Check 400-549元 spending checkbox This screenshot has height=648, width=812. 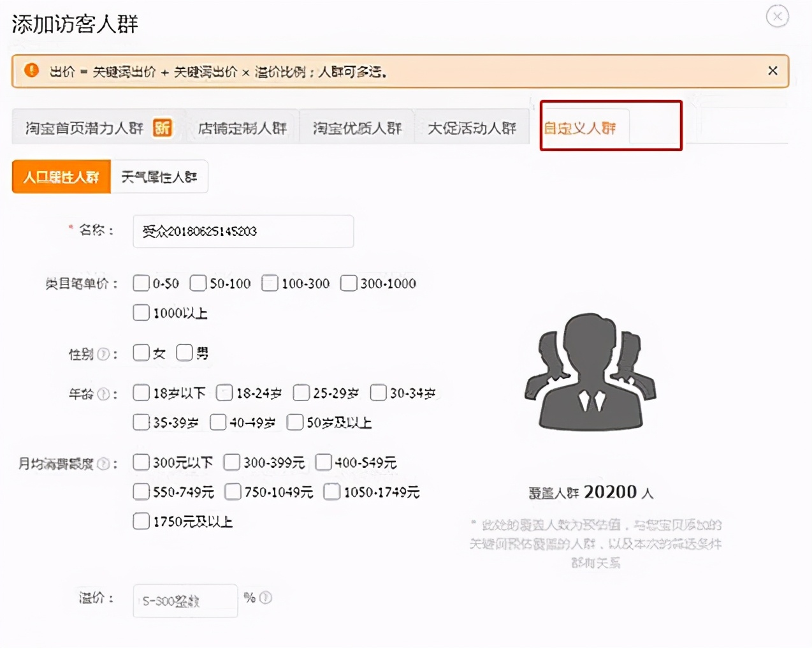point(323,462)
